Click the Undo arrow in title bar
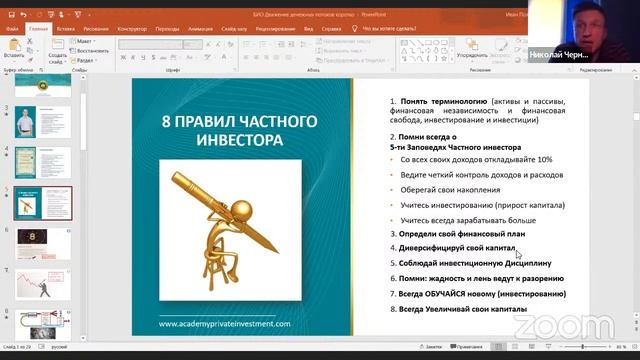The width and height of the screenshot is (640, 360). [23, 15]
